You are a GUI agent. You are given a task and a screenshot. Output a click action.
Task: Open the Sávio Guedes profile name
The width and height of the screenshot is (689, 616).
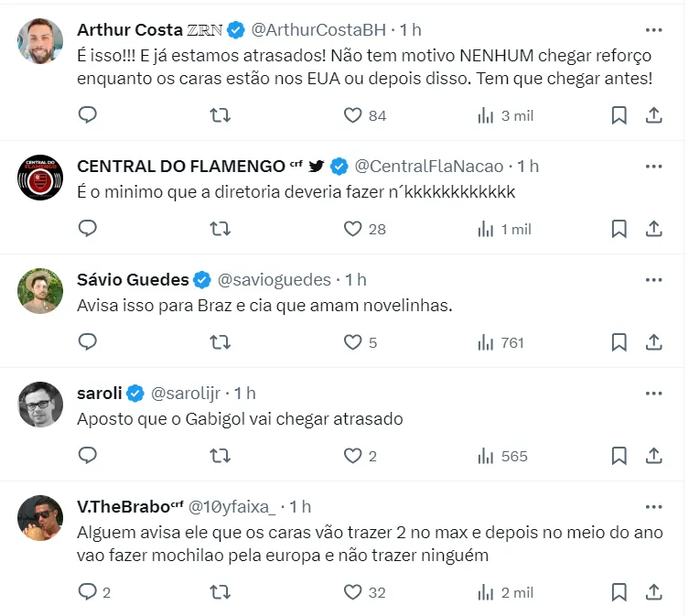133,279
